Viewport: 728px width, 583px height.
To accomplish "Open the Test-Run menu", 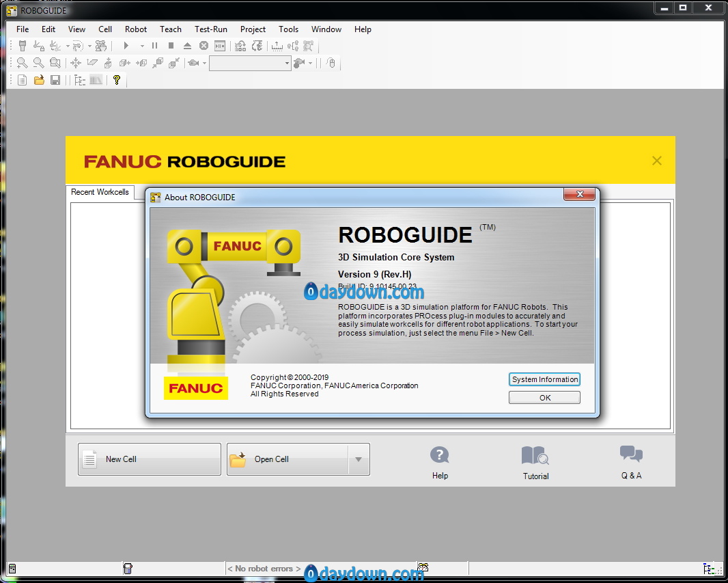I will tap(211, 29).
